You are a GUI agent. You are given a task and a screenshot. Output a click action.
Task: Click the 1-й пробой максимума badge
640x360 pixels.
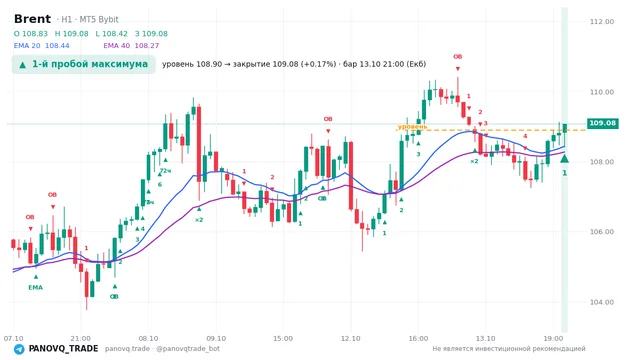[x=84, y=64]
